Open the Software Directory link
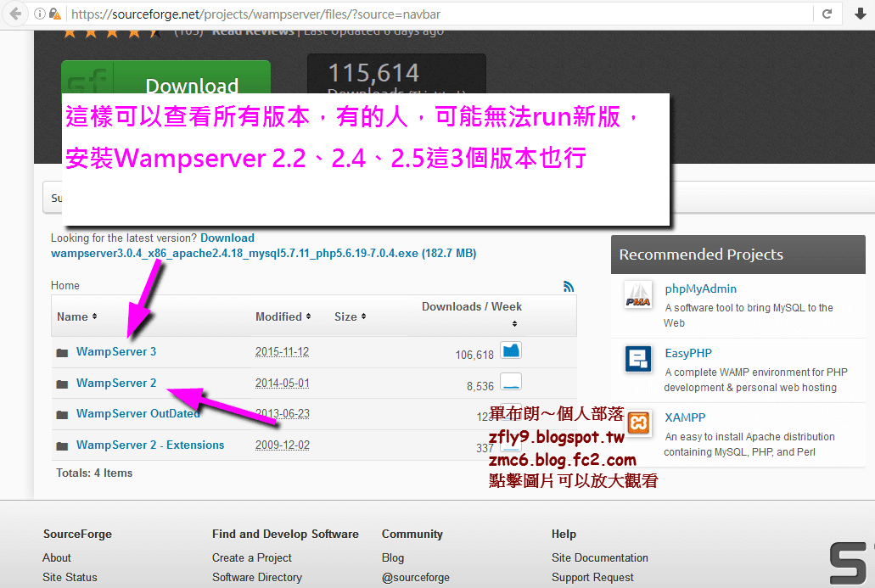The image size is (875, 588). [x=256, y=578]
